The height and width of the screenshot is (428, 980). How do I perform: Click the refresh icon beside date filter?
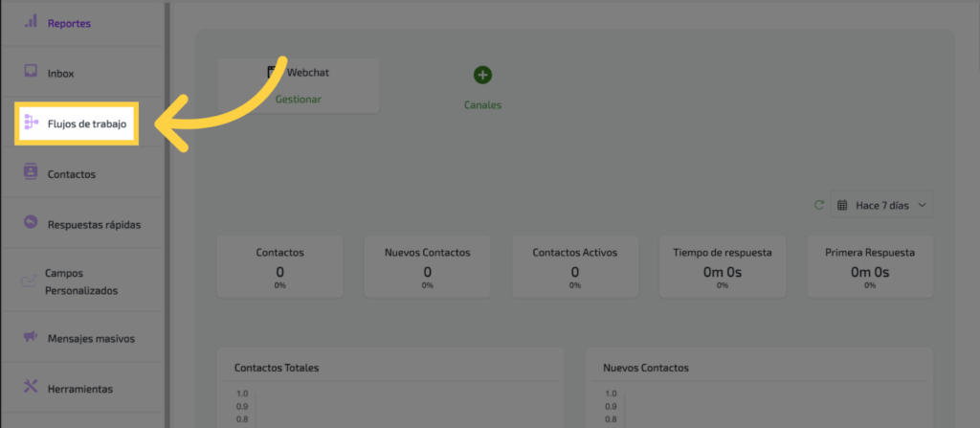(x=818, y=205)
